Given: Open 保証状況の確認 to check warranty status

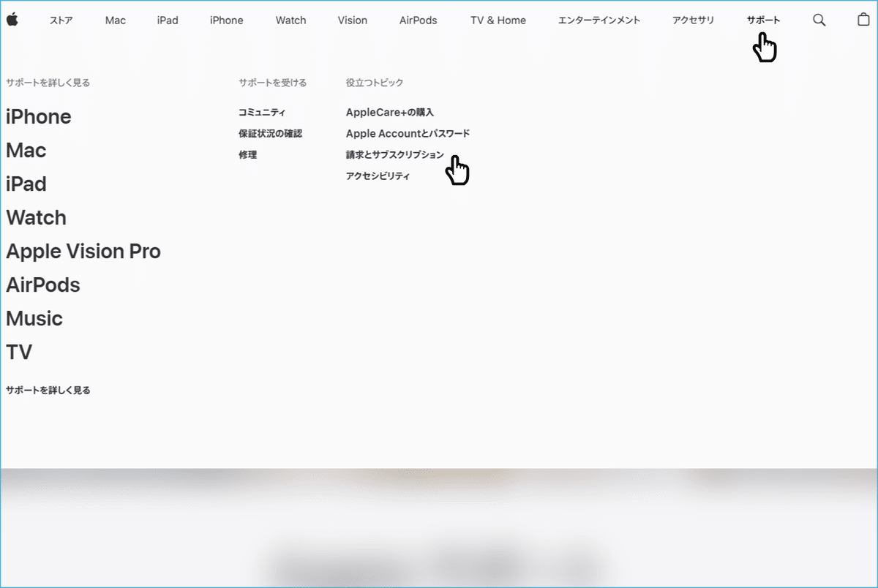Looking at the screenshot, I should pyautogui.click(x=269, y=133).
